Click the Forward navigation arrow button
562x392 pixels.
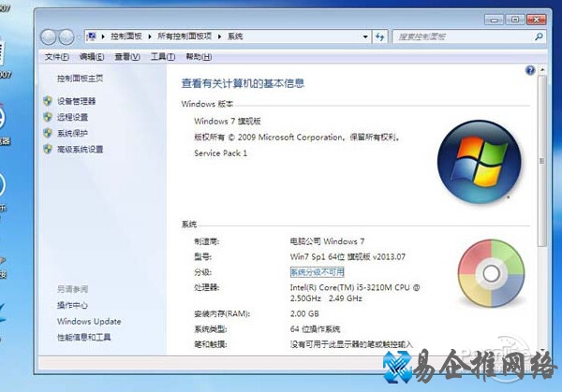click(67, 36)
